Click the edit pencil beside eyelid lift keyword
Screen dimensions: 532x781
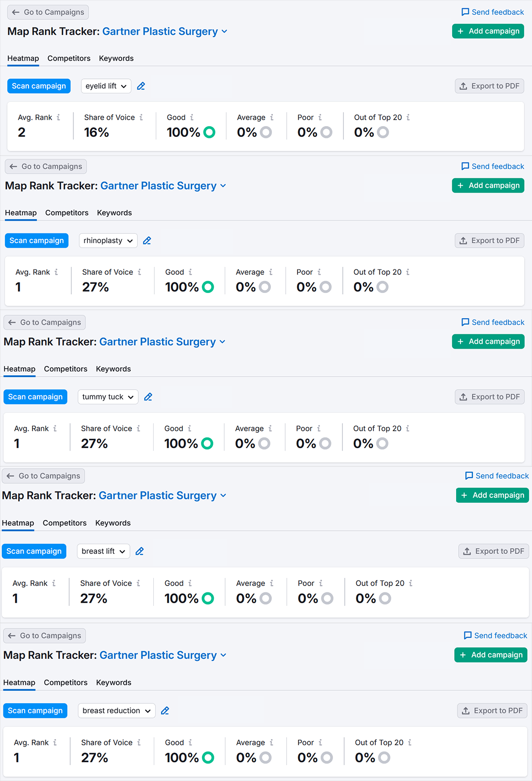(141, 86)
